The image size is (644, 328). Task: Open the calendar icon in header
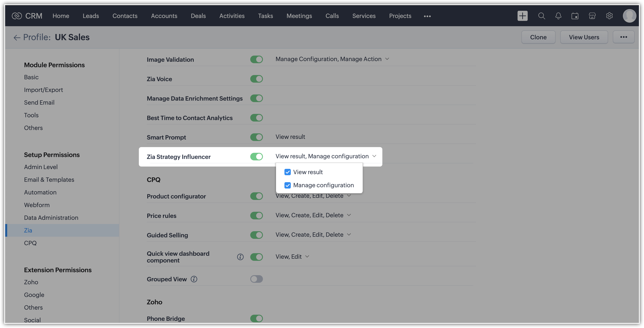pyautogui.click(x=575, y=16)
